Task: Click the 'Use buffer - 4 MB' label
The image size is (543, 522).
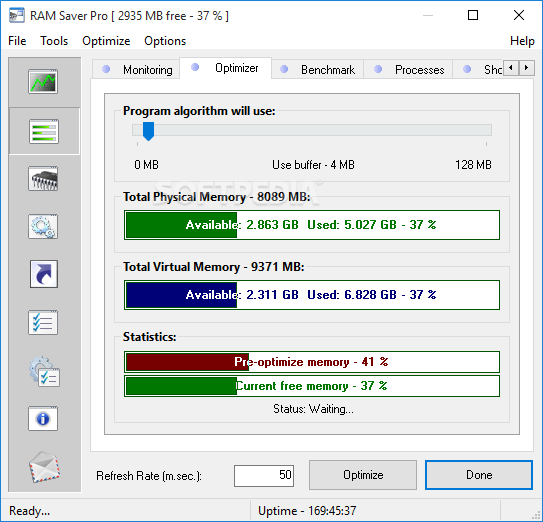Action: 313,165
